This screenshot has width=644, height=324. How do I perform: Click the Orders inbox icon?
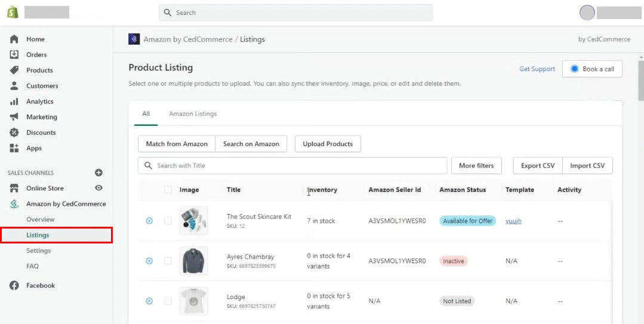tap(14, 55)
